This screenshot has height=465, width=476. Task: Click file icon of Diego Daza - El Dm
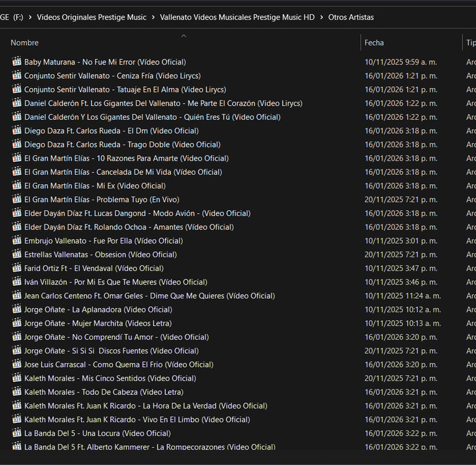pos(17,130)
